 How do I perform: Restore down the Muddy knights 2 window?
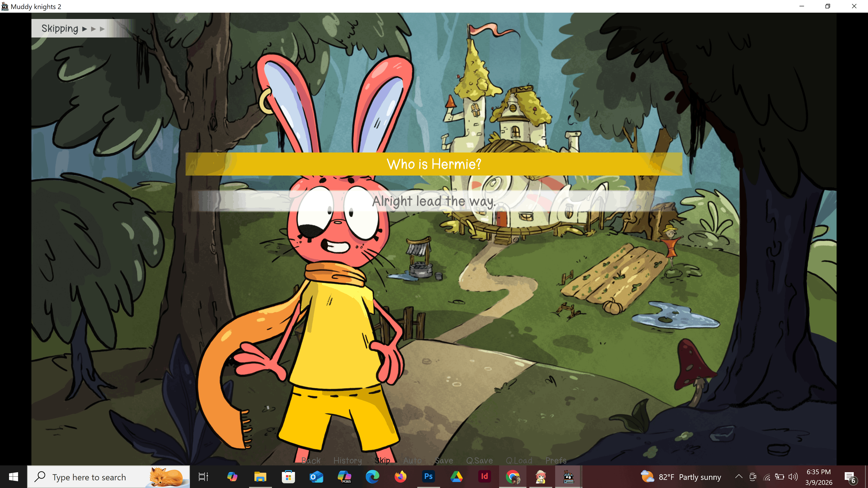tap(828, 6)
